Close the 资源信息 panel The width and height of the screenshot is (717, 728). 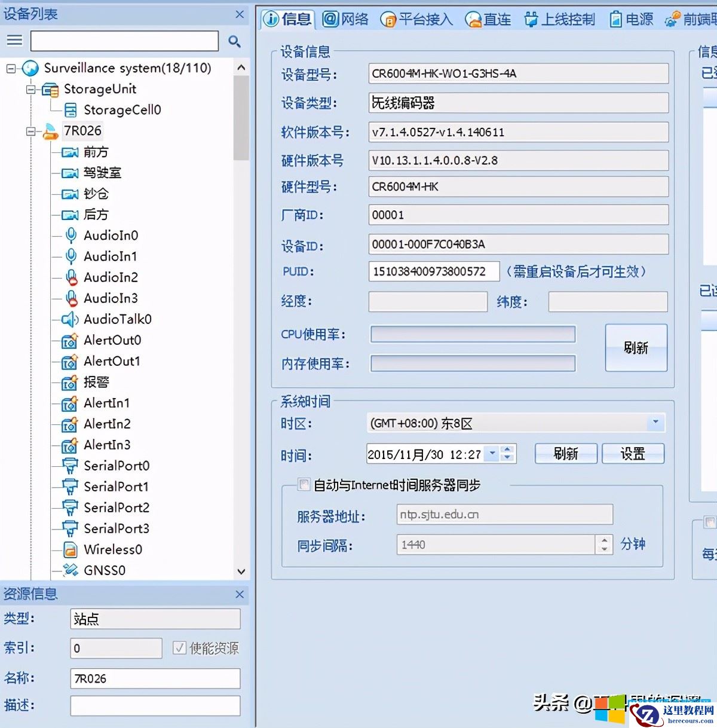click(240, 594)
